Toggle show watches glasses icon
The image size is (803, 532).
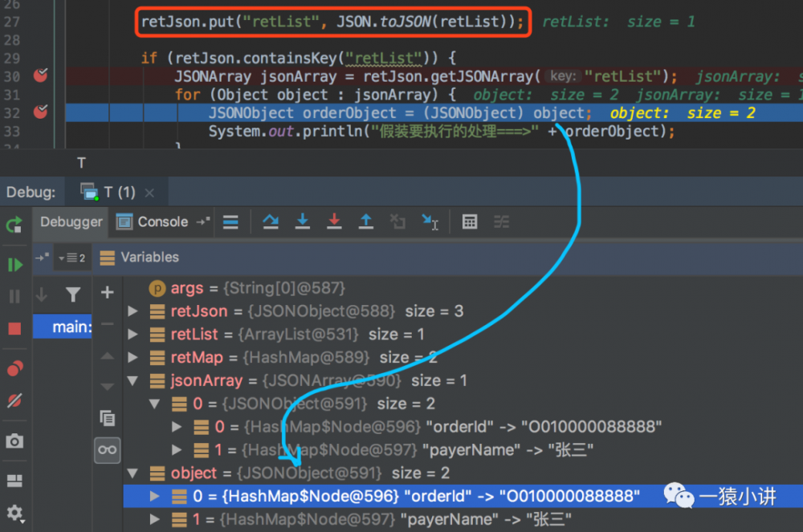tap(107, 450)
